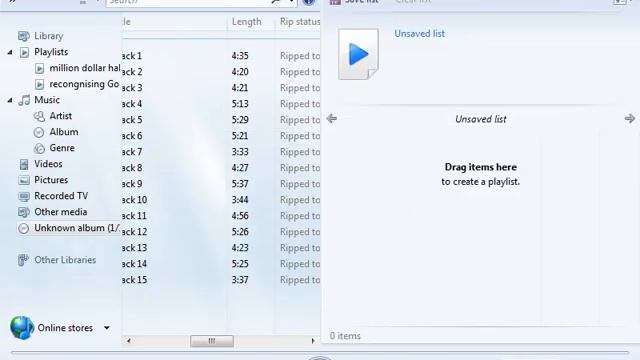Select the Unknown album disc icon
Viewport: 640px width, 360px height.
click(24, 228)
